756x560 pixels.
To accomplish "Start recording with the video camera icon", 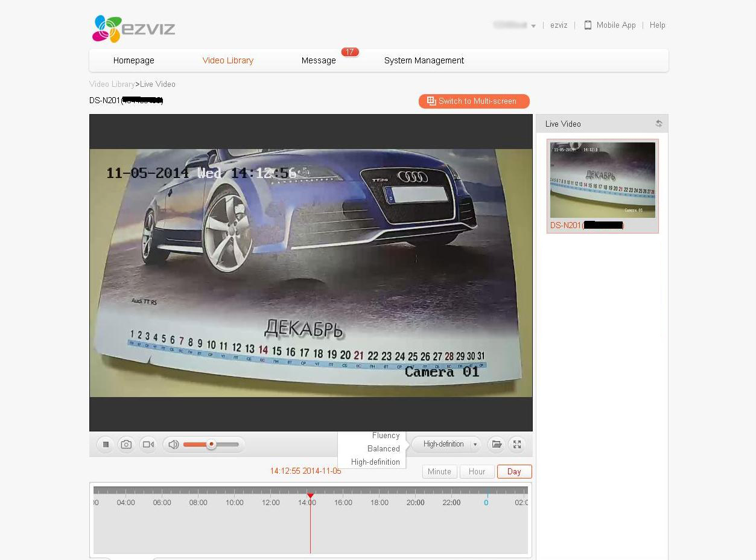I will point(148,445).
